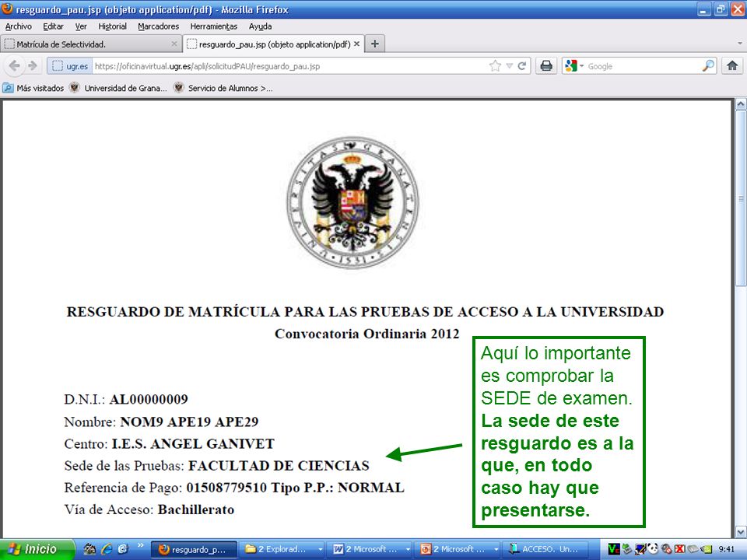Open the Microsoft PowerPoint taskbar group

coord(457,550)
